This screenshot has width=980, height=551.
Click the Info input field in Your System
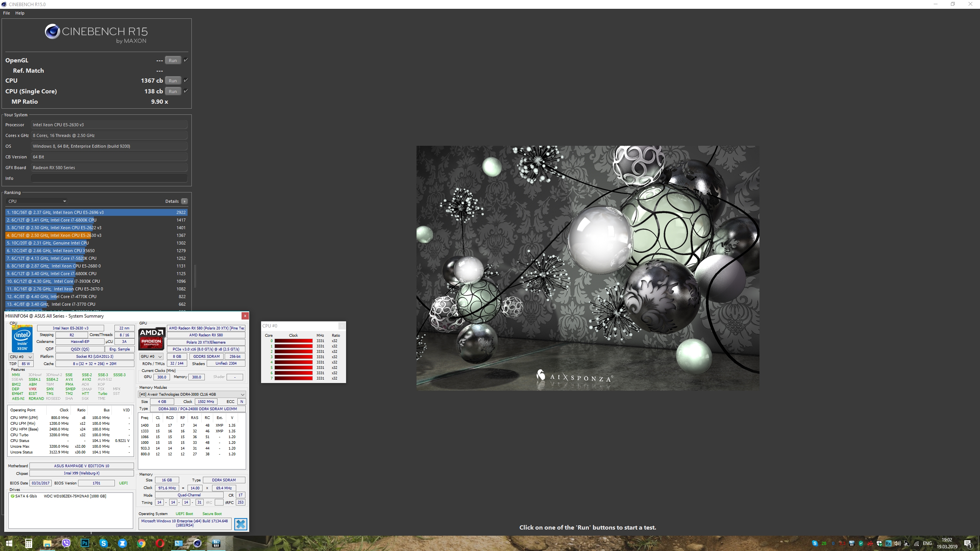pos(109,178)
